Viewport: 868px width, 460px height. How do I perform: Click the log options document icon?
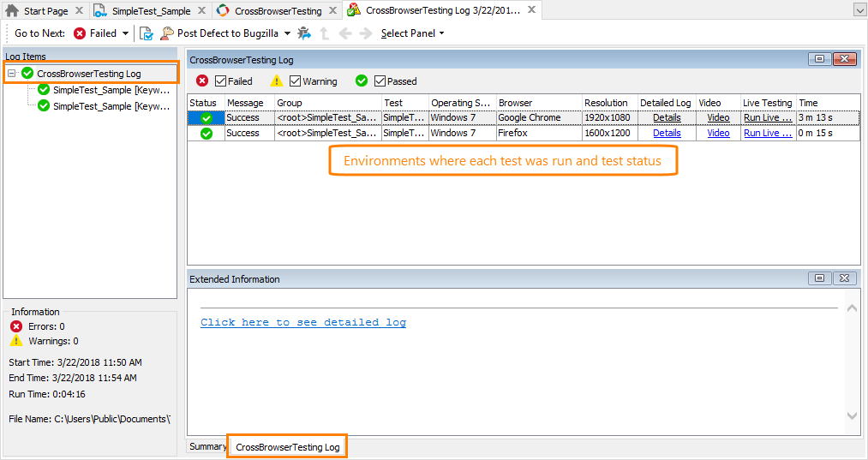pos(147,33)
